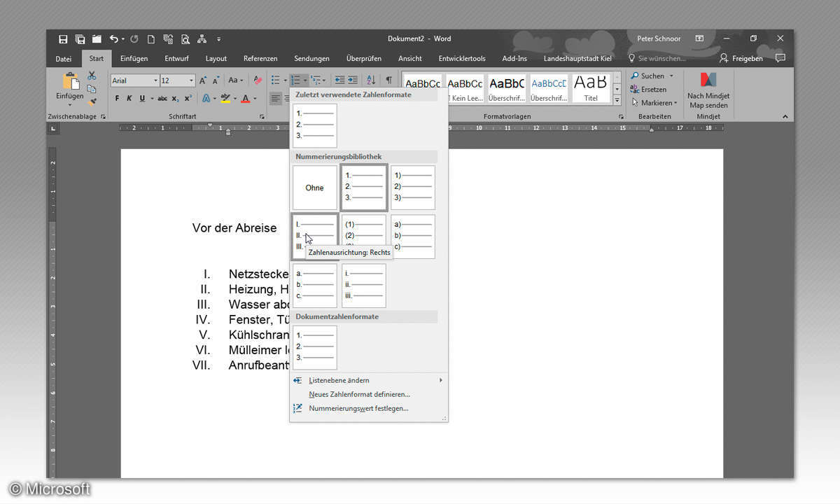This screenshot has height=504, width=840.
Task: Click the Copy icon in Zwischenablage group
Action: coord(92,89)
